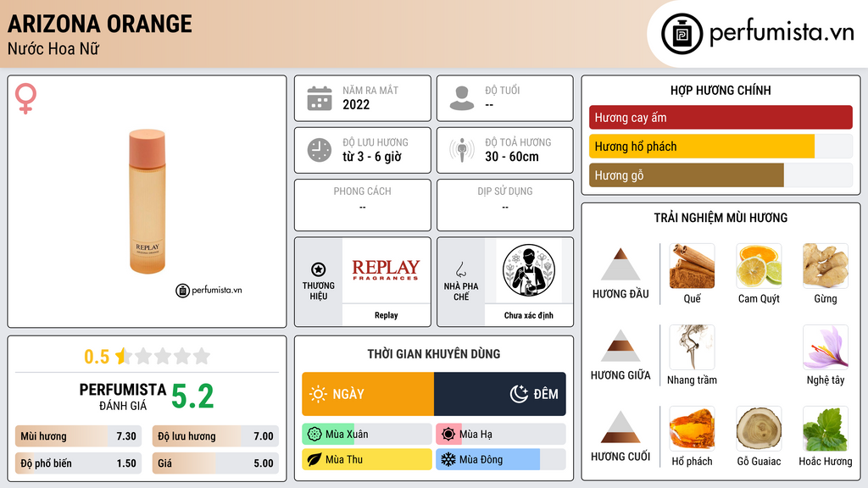Open the Nhang trầm incense note image
The image size is (868, 488).
[692, 347]
